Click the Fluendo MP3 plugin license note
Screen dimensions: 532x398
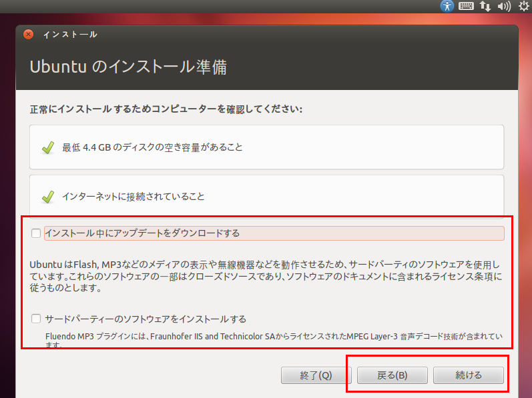click(274, 340)
